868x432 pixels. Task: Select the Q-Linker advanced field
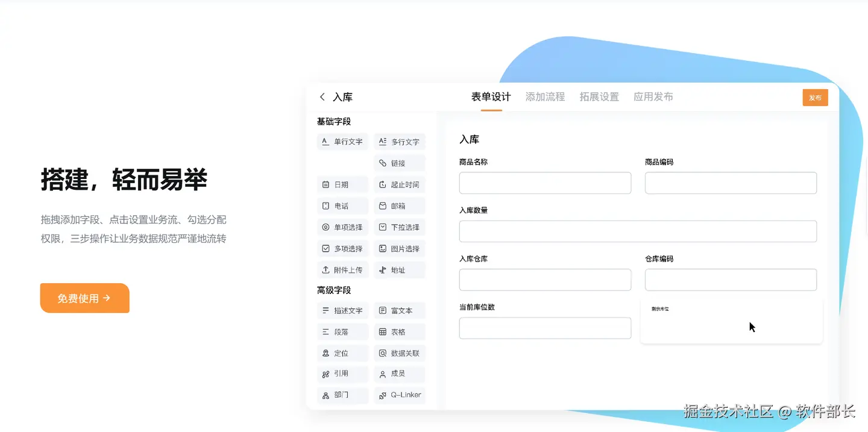[400, 395]
